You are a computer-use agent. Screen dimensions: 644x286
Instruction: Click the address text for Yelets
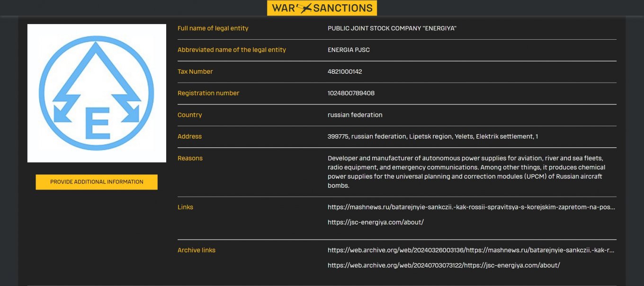pyautogui.click(x=433, y=137)
